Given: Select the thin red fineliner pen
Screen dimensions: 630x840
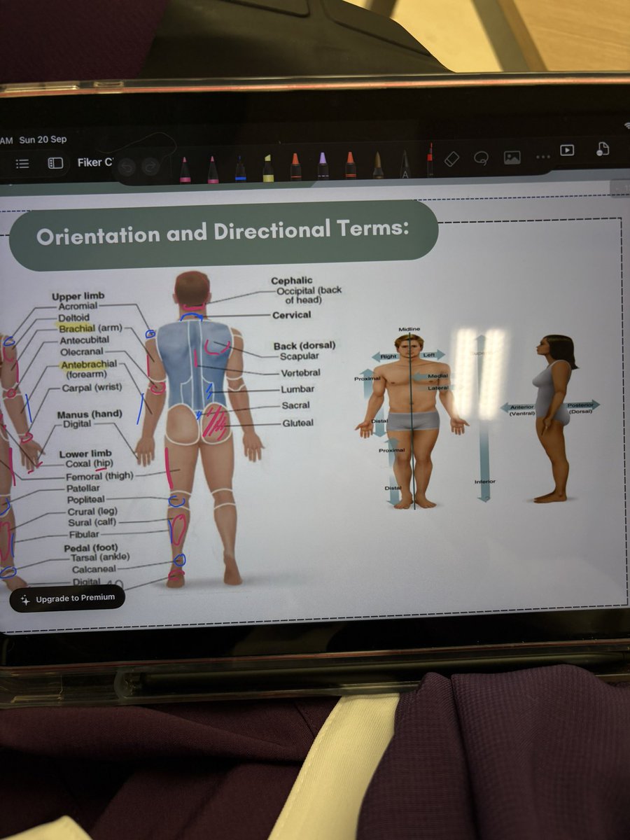Looking at the screenshot, I should pyautogui.click(x=430, y=160).
